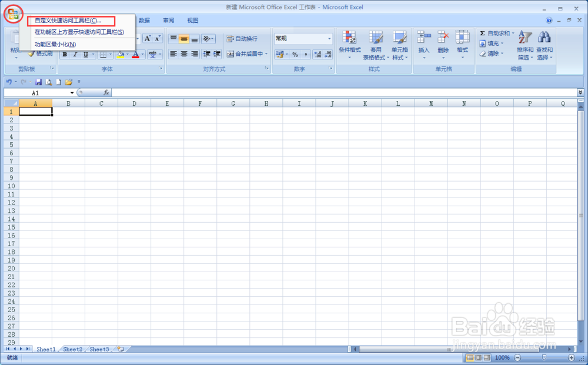Decrease decimal places

(328, 55)
